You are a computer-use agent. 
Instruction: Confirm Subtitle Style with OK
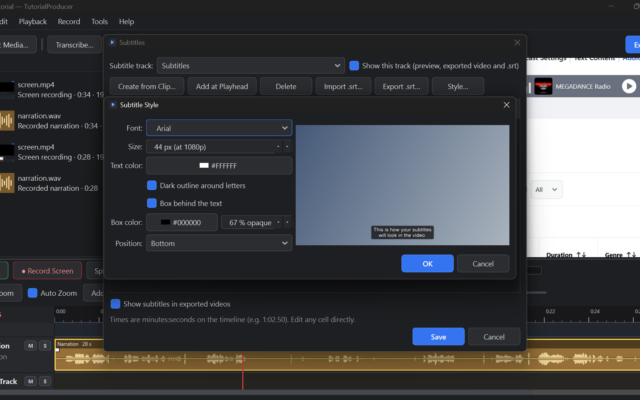(x=427, y=264)
